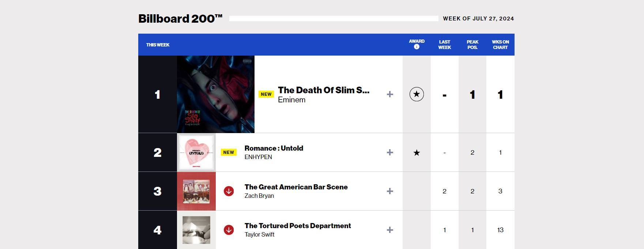The width and height of the screenshot is (644, 249).
Task: Click the artist name ENHYPEN
Action: (x=258, y=157)
